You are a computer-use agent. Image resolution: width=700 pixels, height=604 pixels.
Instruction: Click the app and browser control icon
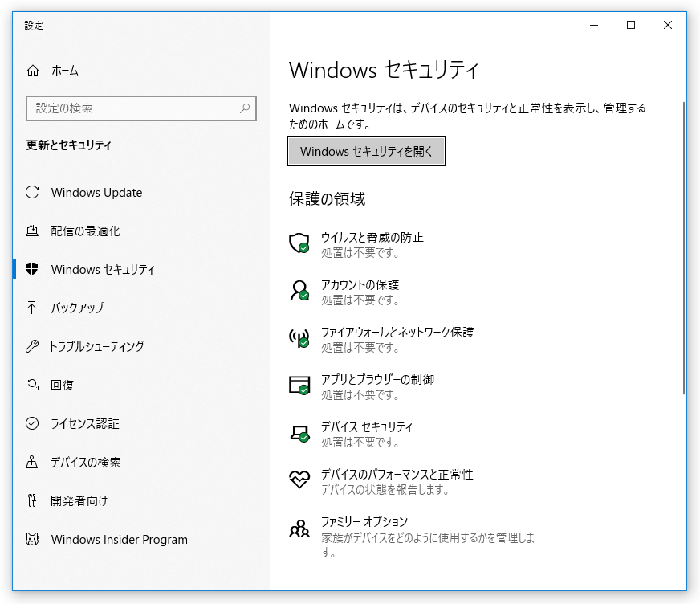[x=299, y=385]
